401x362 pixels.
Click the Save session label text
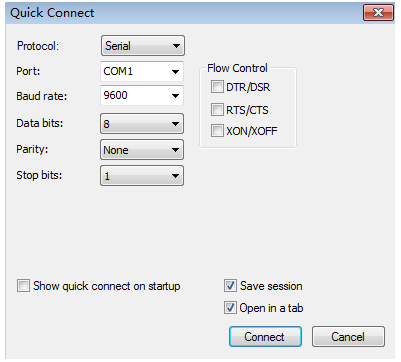pyautogui.click(x=271, y=286)
